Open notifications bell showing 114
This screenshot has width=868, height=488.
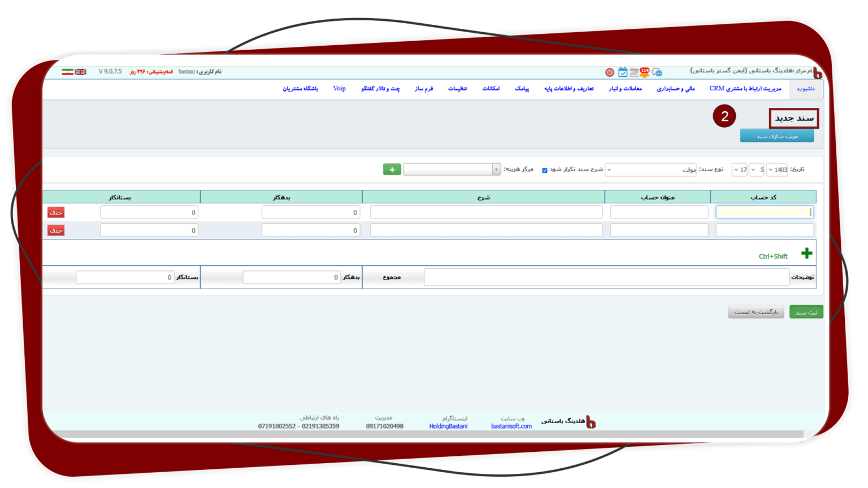click(644, 72)
